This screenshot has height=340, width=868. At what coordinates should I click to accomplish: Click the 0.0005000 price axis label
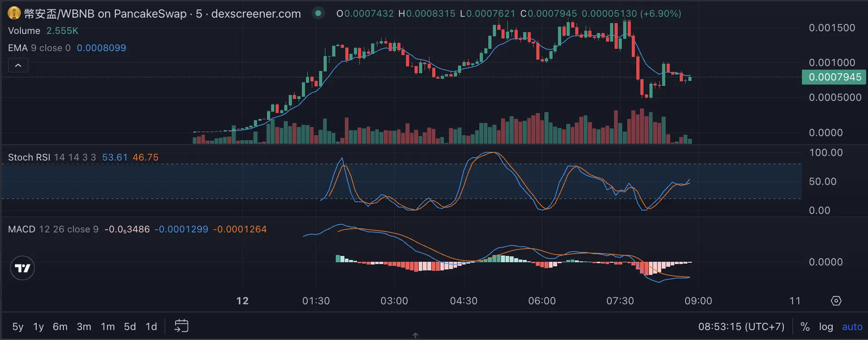835,97
